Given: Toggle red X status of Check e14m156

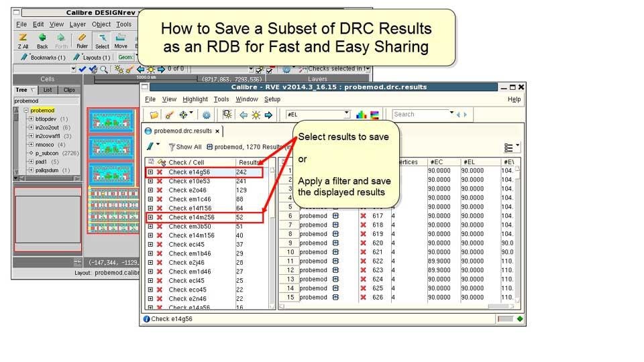Looking at the screenshot, I should pyautogui.click(x=160, y=235).
